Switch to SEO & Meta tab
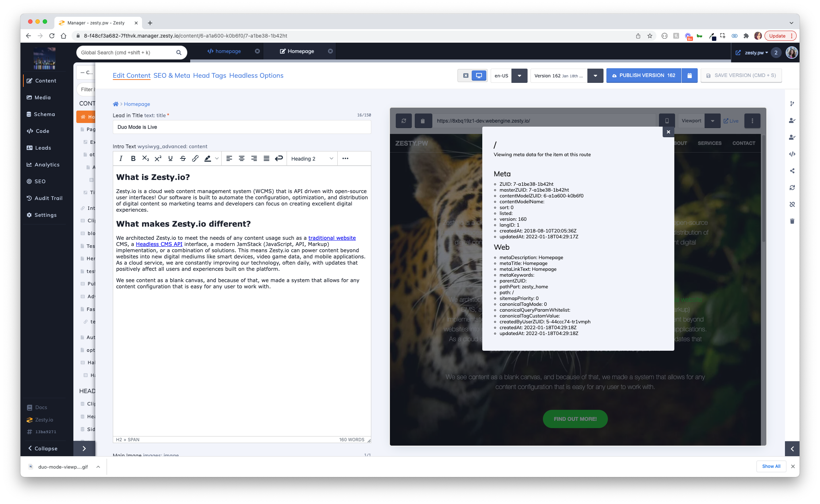820x504 pixels. (x=171, y=75)
